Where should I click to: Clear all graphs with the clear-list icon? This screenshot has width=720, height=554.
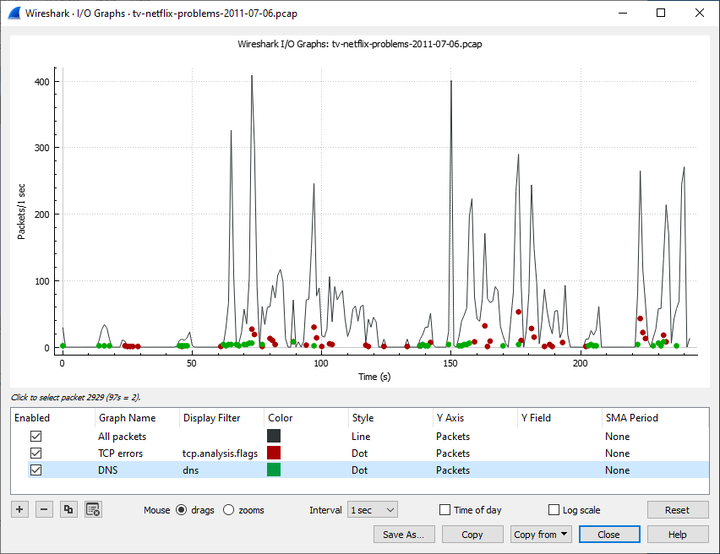point(93,509)
